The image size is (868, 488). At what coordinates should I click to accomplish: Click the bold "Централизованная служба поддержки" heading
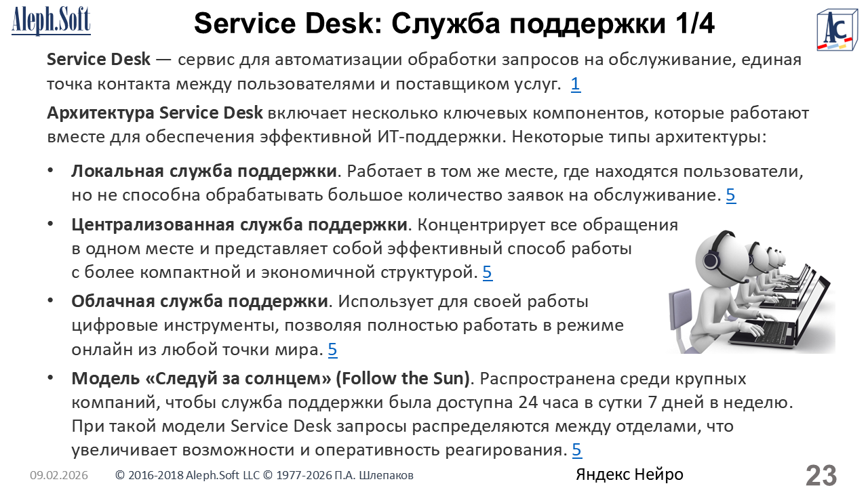click(x=239, y=224)
